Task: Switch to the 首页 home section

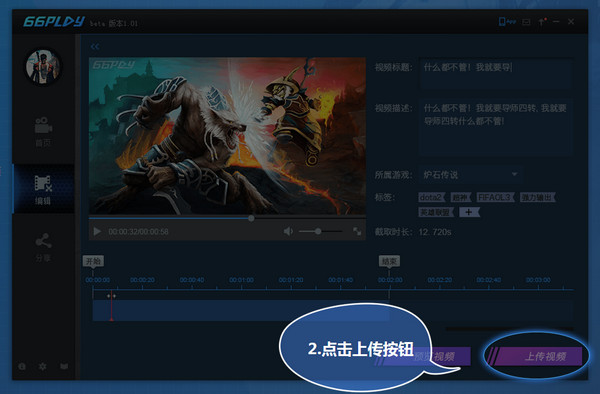Action: click(x=43, y=132)
